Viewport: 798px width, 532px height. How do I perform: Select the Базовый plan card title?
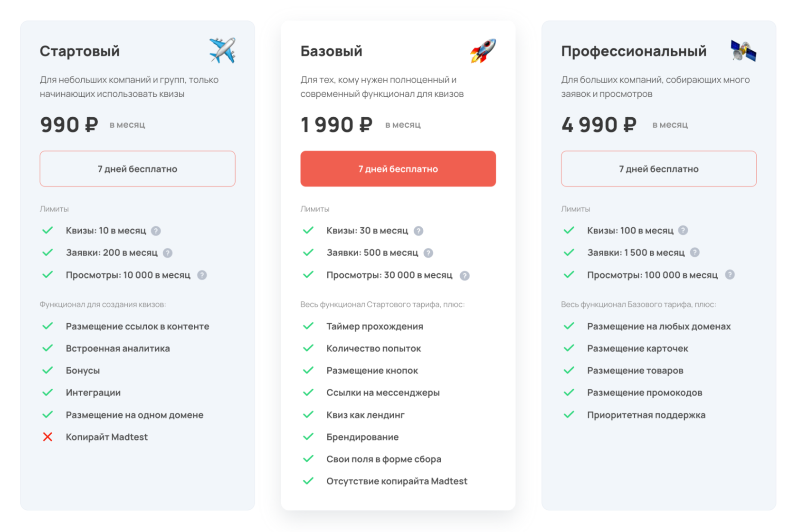[332, 51]
